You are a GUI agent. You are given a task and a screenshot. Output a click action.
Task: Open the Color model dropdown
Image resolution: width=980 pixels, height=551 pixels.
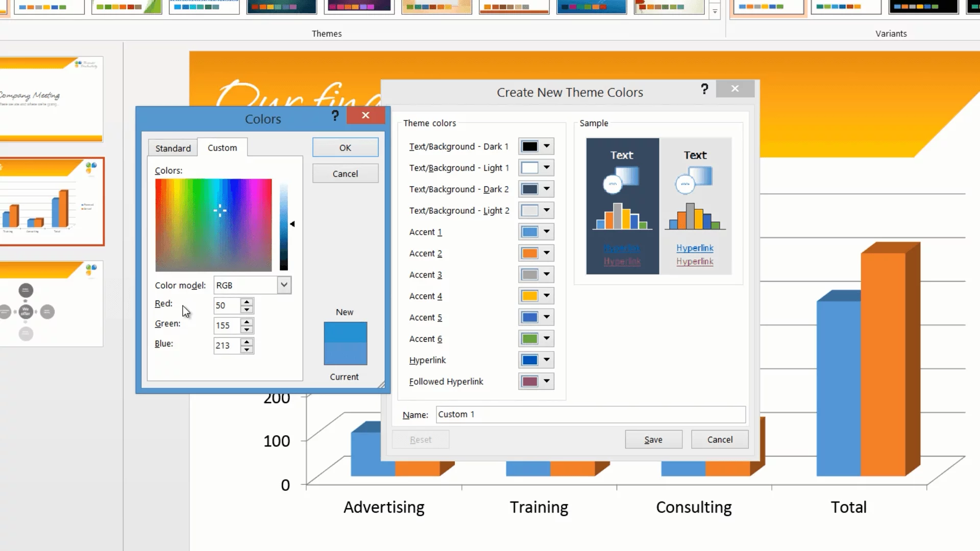(284, 285)
